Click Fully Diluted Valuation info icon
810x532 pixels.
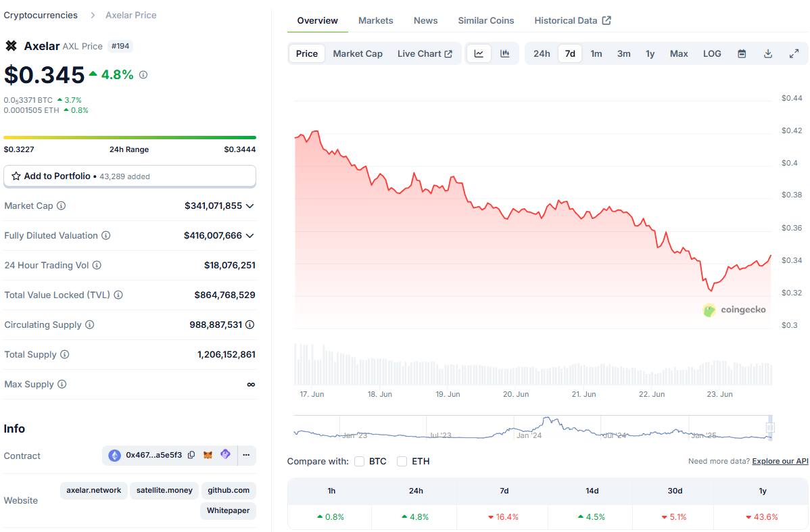[x=106, y=235]
